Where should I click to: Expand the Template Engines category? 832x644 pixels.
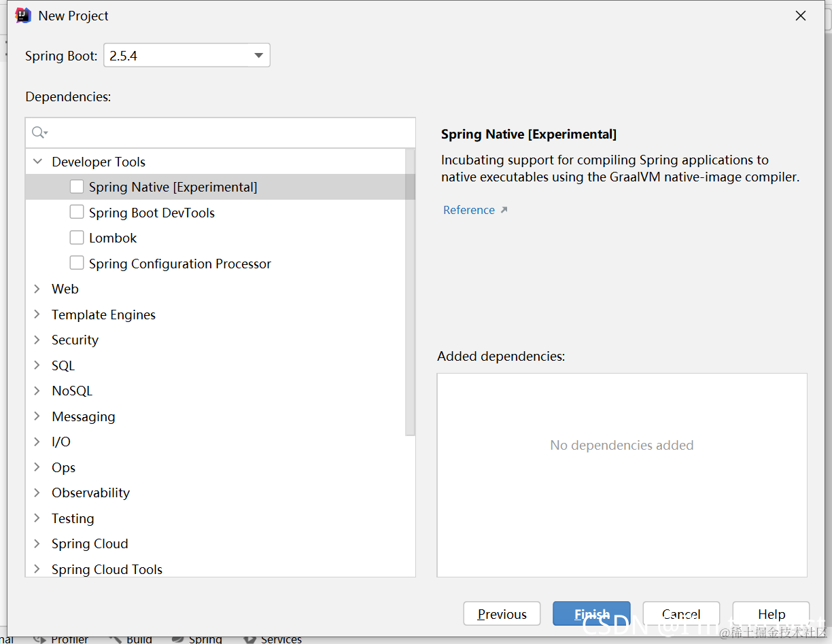[x=37, y=315]
